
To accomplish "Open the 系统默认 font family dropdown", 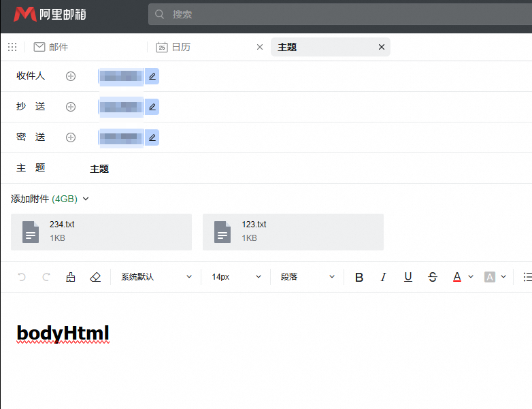I will click(156, 277).
